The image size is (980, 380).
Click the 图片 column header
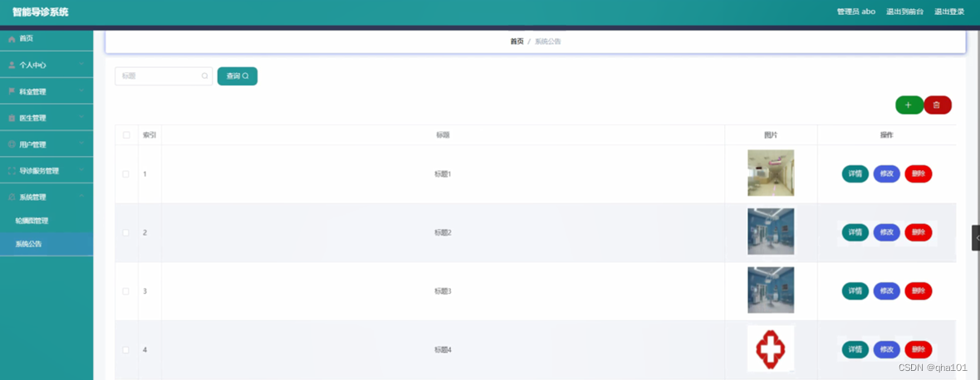point(771,134)
